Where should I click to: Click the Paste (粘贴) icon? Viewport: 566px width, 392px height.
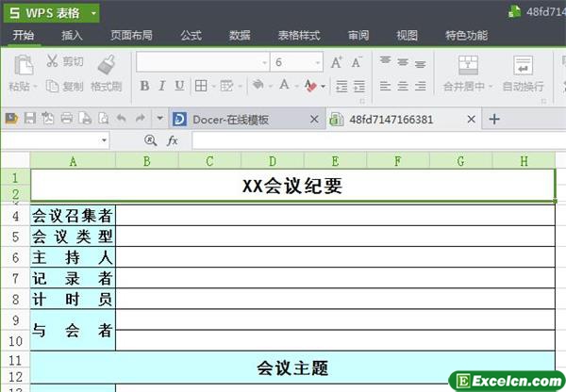coord(19,65)
